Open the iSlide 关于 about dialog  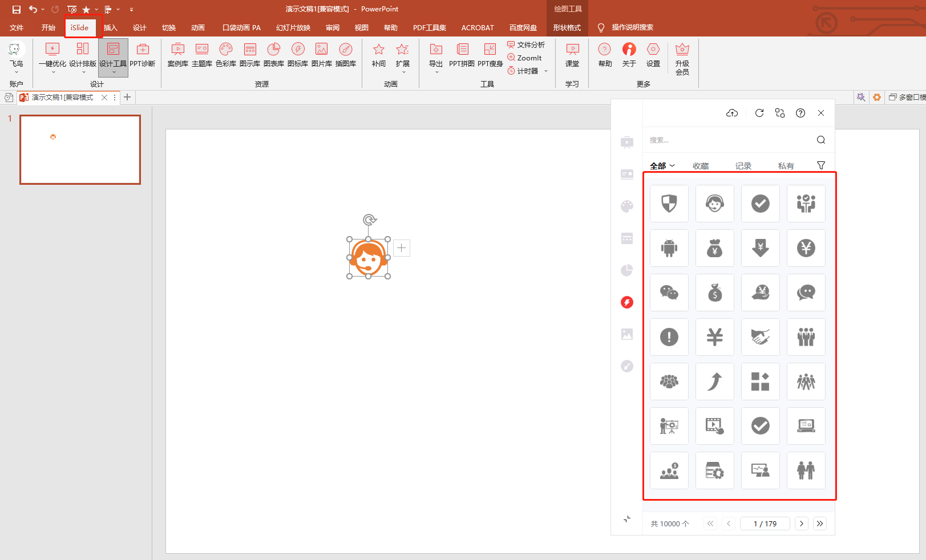tap(629, 55)
